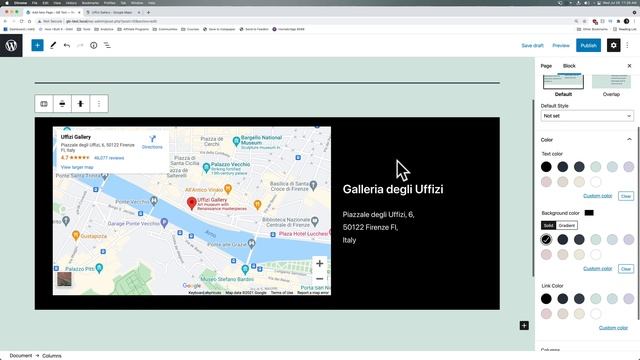Pick lavender swatch under Background color

pyautogui.click(x=629, y=239)
